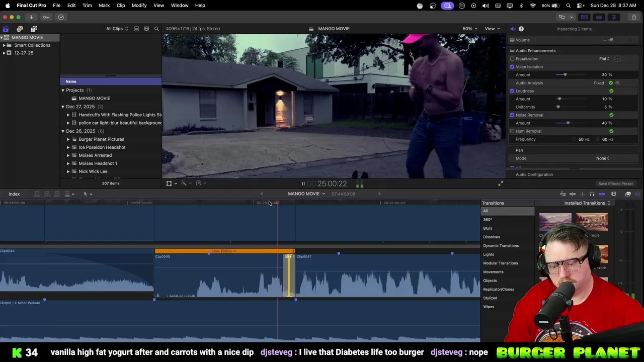
Task: Toggle the Inspector show/hide button
Action: [613, 17]
